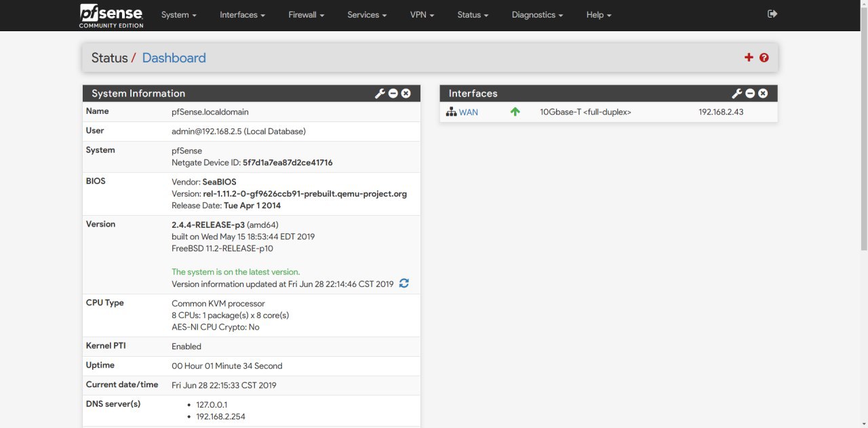This screenshot has width=868, height=428.
Task: Refresh version information with blue refresh icon
Action: pos(404,284)
